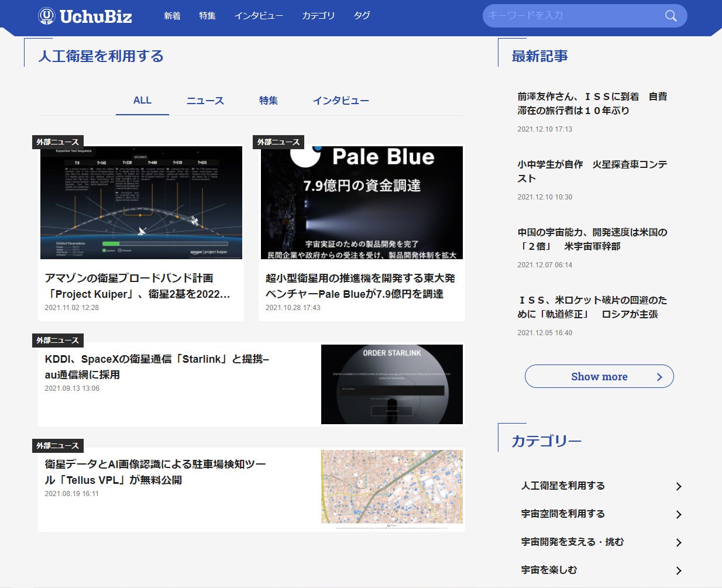Click 宇宙を楽しむ category link
722x588 pixels.
[x=549, y=570]
